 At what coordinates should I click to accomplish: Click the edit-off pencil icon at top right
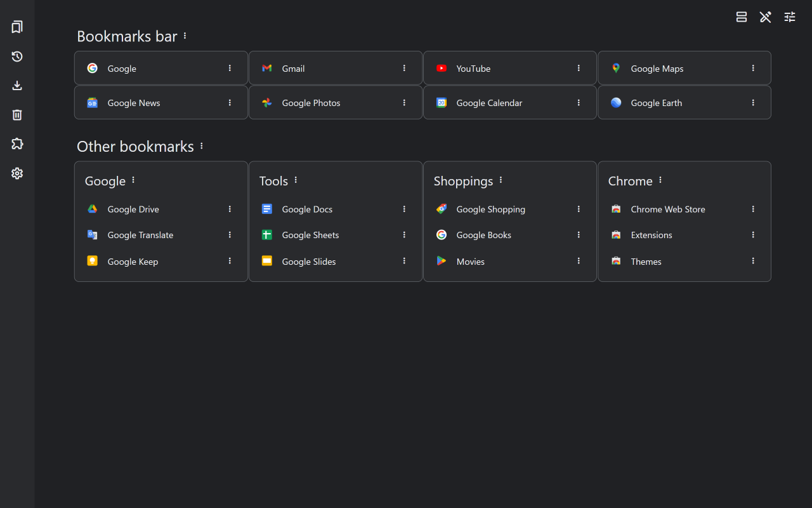(766, 17)
